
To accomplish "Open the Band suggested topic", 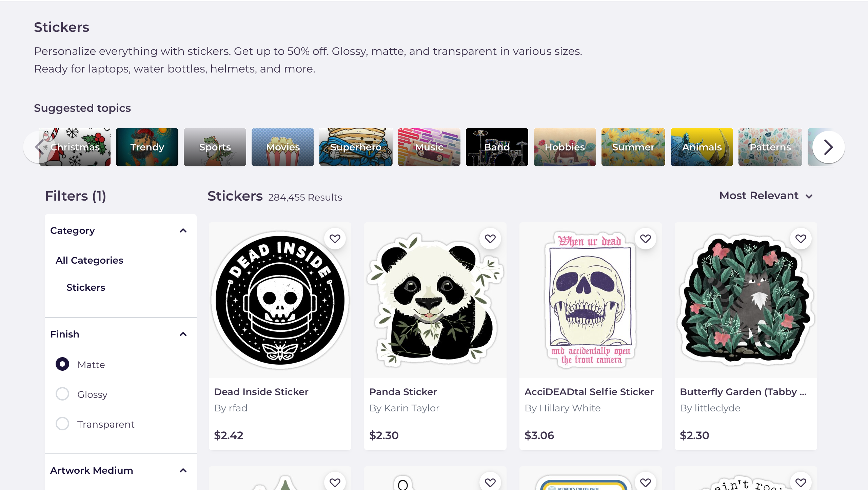I will [x=497, y=147].
